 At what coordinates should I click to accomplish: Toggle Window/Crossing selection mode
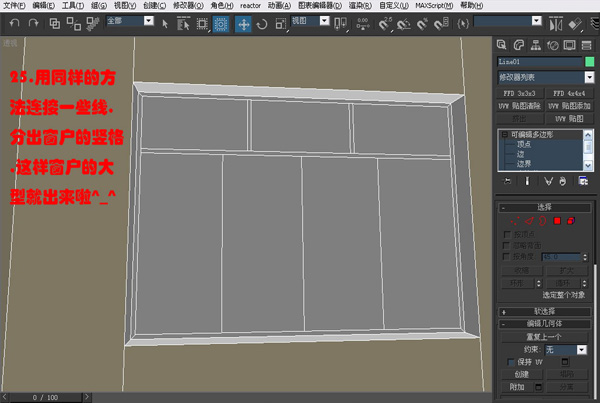pyautogui.click(x=221, y=24)
